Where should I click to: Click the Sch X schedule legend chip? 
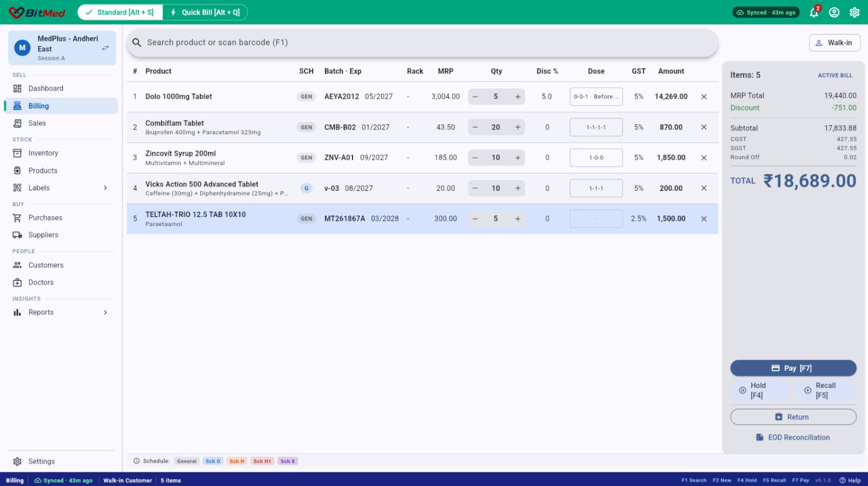pos(288,461)
